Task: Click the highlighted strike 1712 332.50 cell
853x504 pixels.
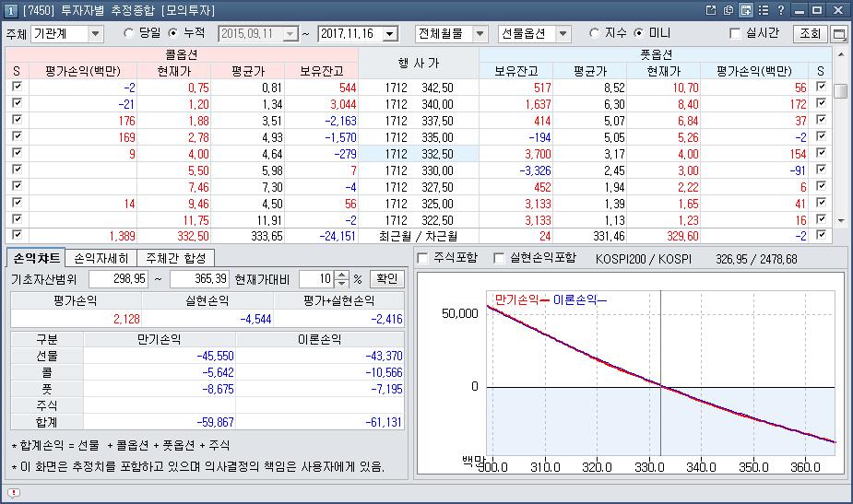Action: (x=419, y=154)
